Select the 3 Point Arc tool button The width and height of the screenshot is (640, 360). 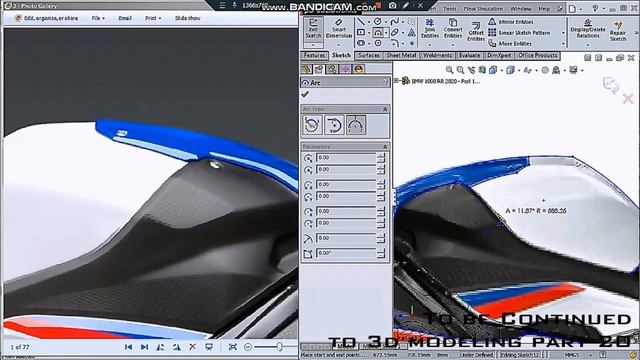[378, 33]
